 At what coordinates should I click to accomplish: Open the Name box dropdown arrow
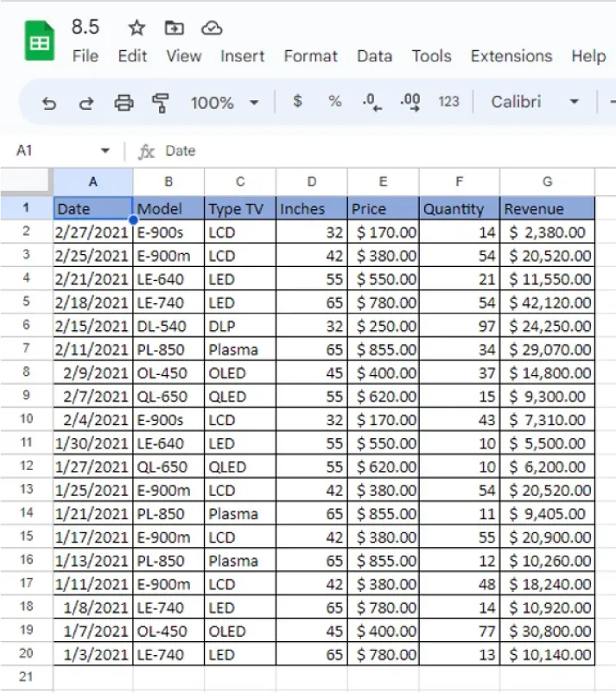coord(105,151)
